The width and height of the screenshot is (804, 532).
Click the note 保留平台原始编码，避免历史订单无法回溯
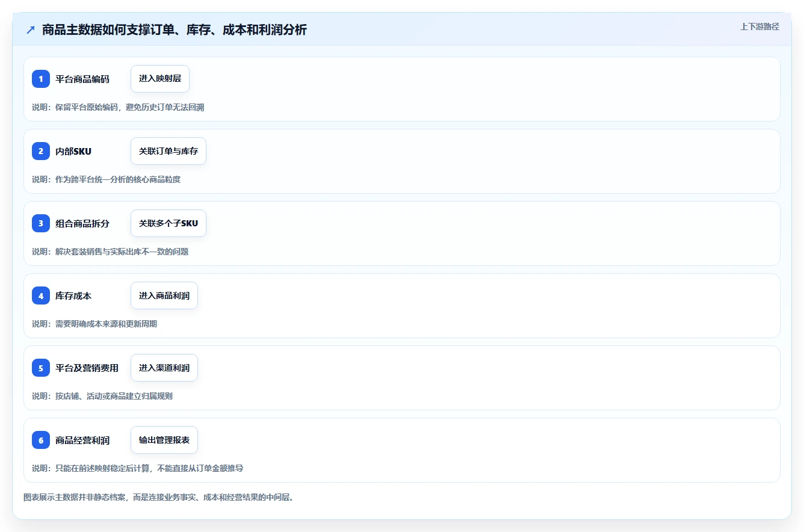click(x=129, y=107)
